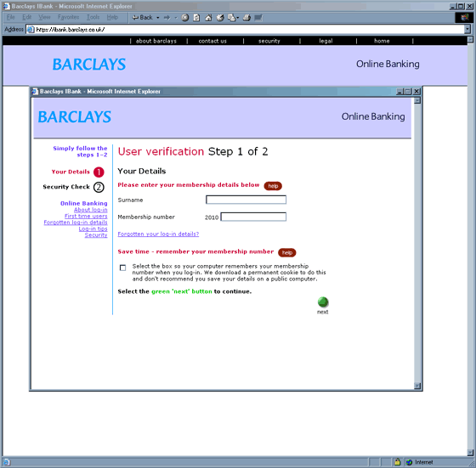Open the address bar dropdown arrow

pyautogui.click(x=467, y=30)
